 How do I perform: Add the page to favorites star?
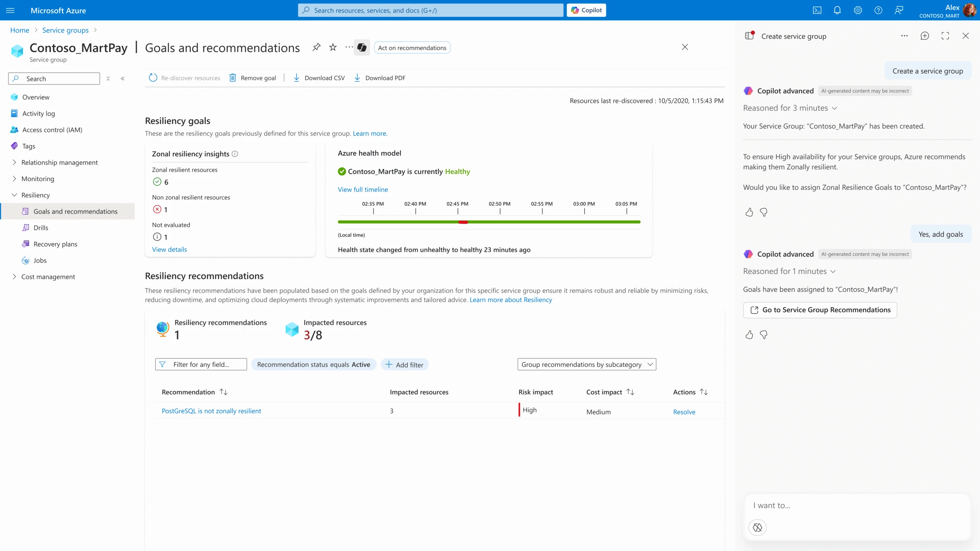(x=333, y=47)
